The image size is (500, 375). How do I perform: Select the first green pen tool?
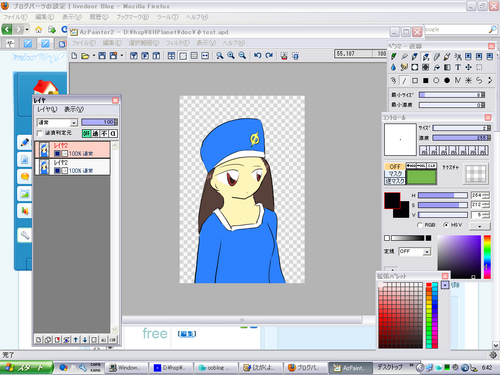tap(393, 57)
